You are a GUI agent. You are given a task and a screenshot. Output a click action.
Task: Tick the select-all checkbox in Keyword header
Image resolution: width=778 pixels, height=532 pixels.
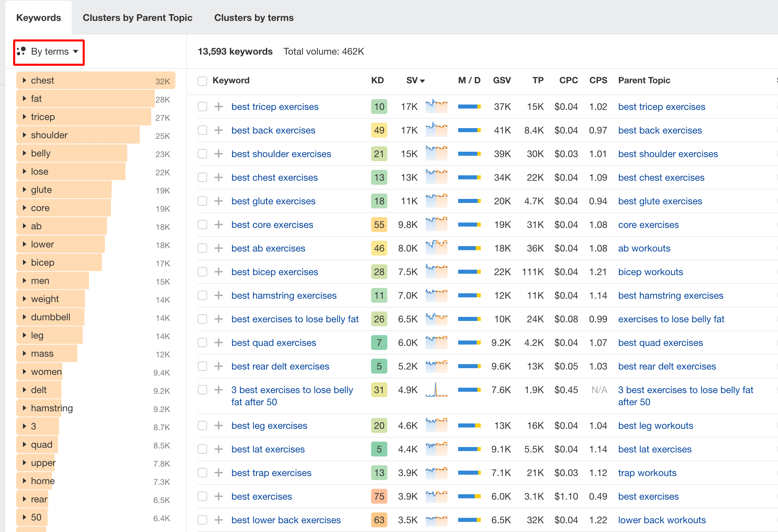202,81
